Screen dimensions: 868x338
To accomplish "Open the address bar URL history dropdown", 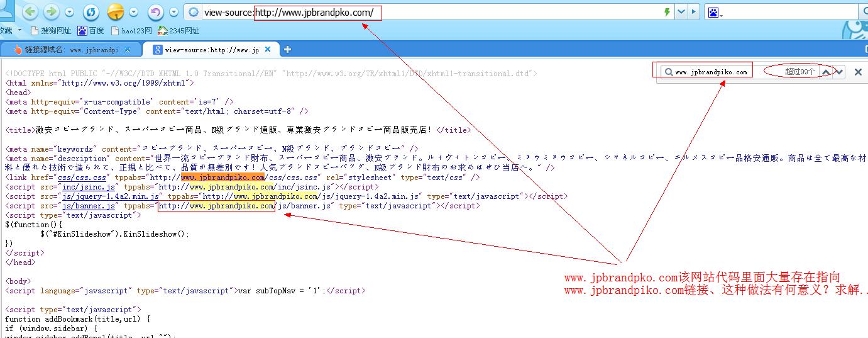I will (681, 12).
